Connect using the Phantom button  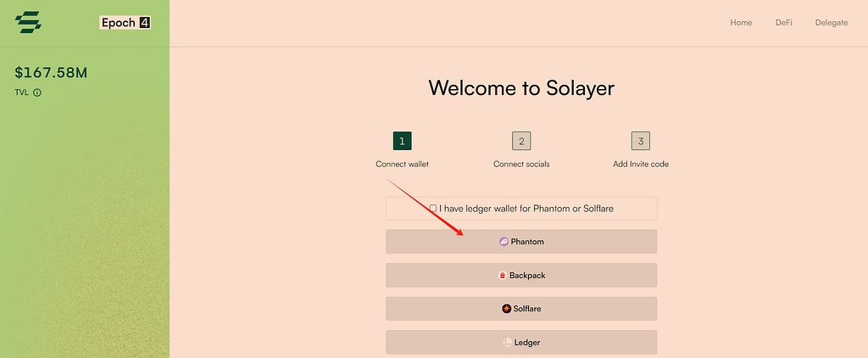click(521, 242)
